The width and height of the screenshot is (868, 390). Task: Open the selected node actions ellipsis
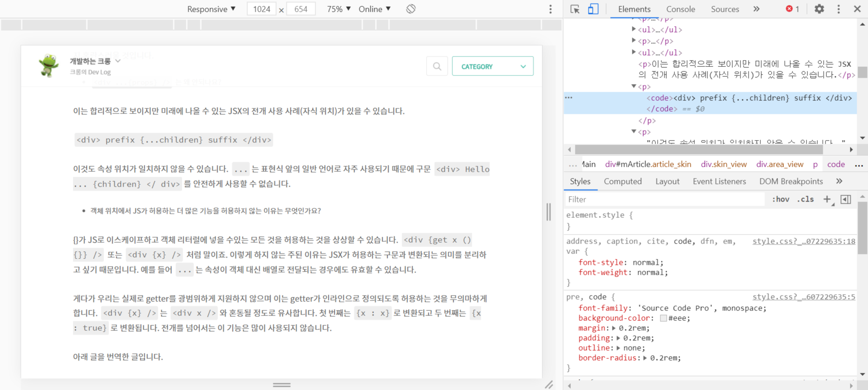(x=569, y=98)
